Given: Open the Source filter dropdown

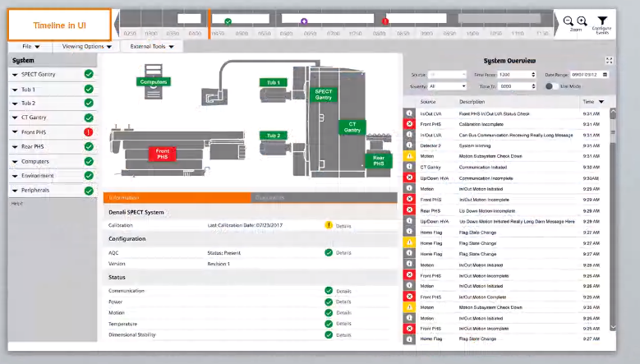Looking at the screenshot, I should tap(447, 75).
